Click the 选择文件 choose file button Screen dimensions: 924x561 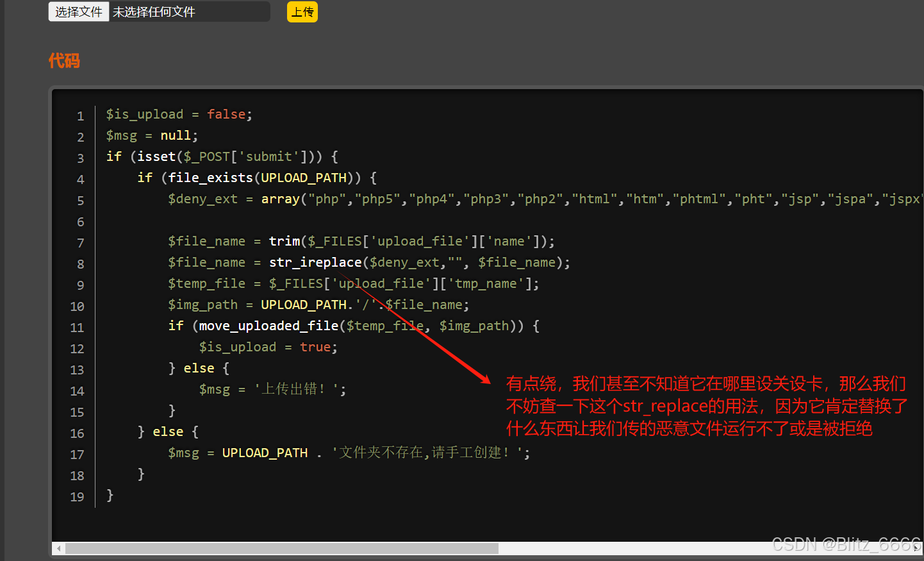coord(79,12)
